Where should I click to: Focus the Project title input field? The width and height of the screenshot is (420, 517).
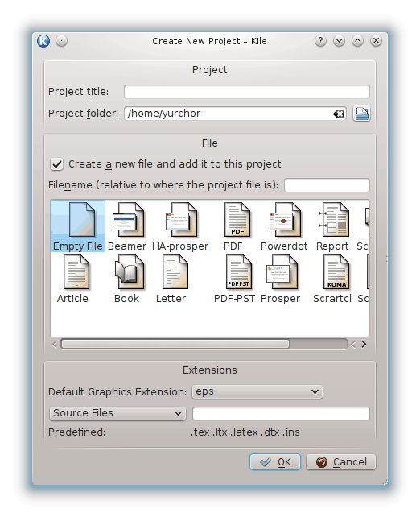click(247, 92)
